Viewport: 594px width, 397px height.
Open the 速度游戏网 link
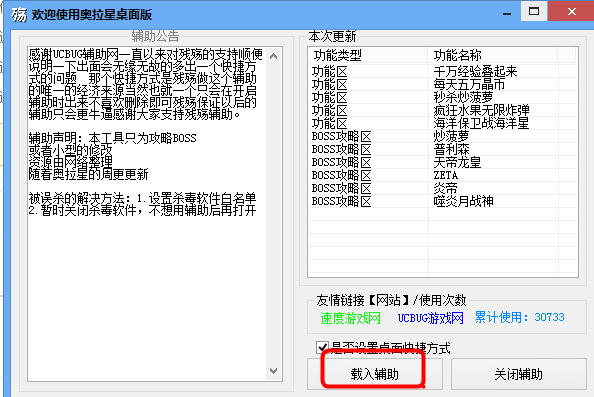click(350, 318)
